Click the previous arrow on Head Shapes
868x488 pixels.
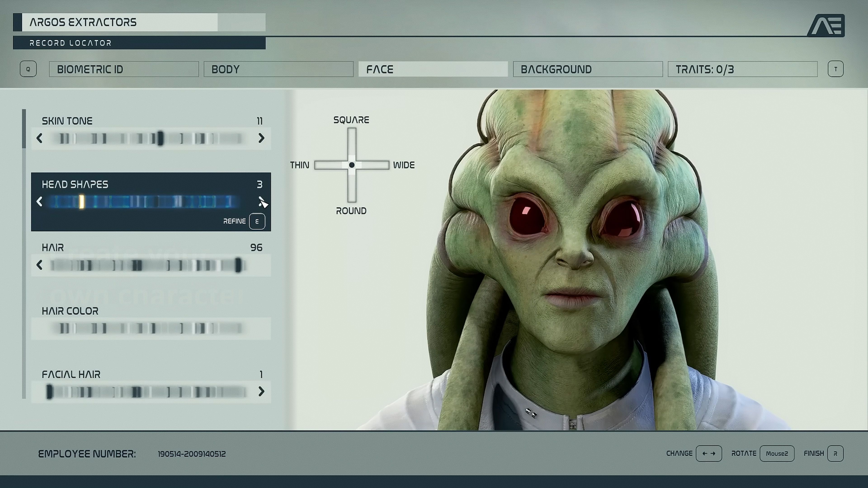(x=40, y=202)
